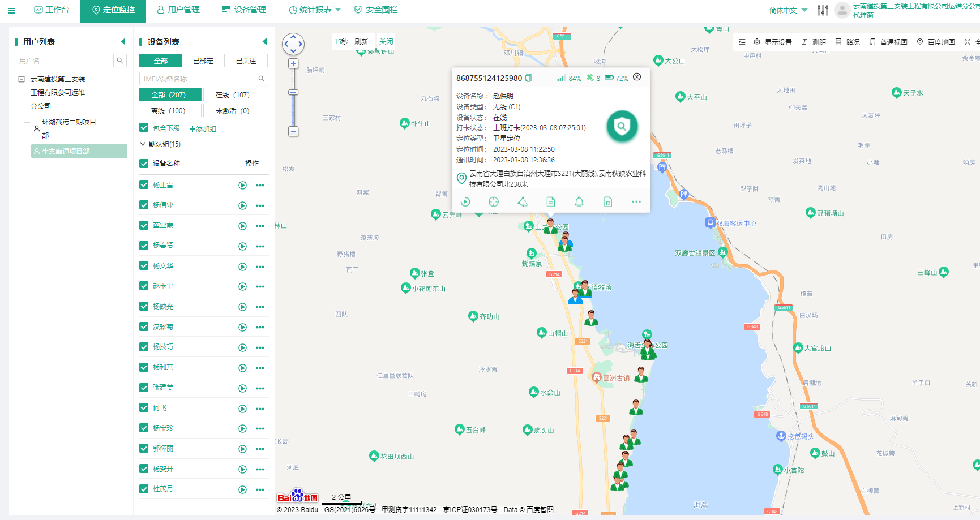Uncheck the checkbox for 赵玉平

(144, 286)
